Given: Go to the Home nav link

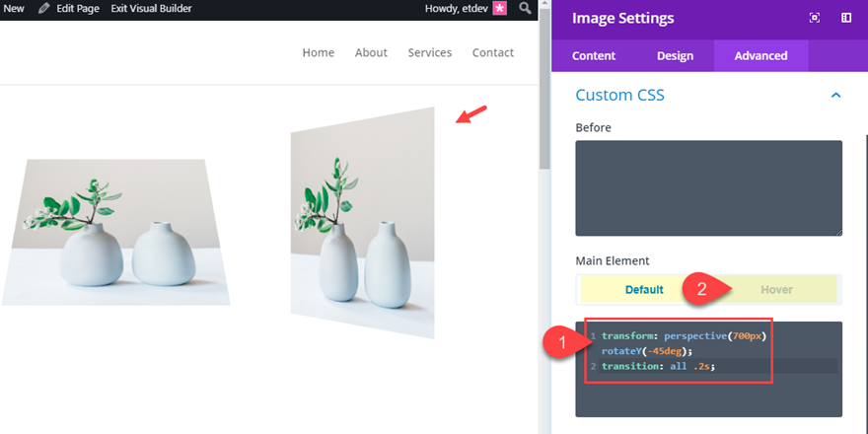Looking at the screenshot, I should point(318,52).
